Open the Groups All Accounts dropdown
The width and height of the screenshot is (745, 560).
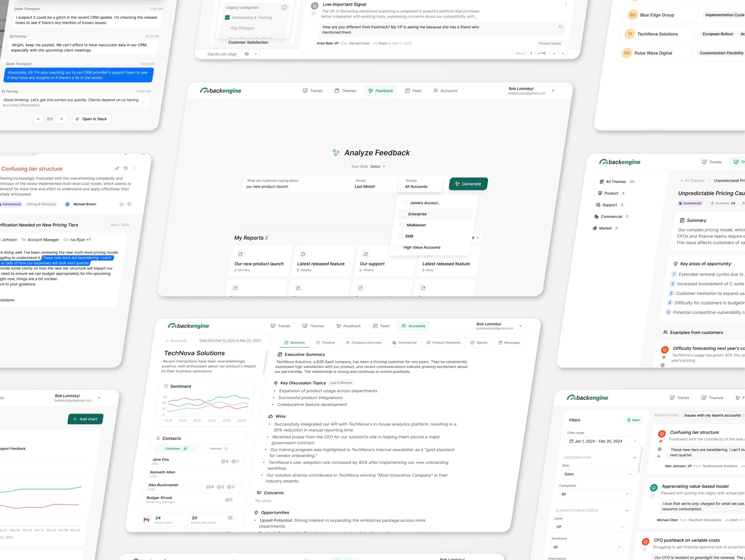420,184
